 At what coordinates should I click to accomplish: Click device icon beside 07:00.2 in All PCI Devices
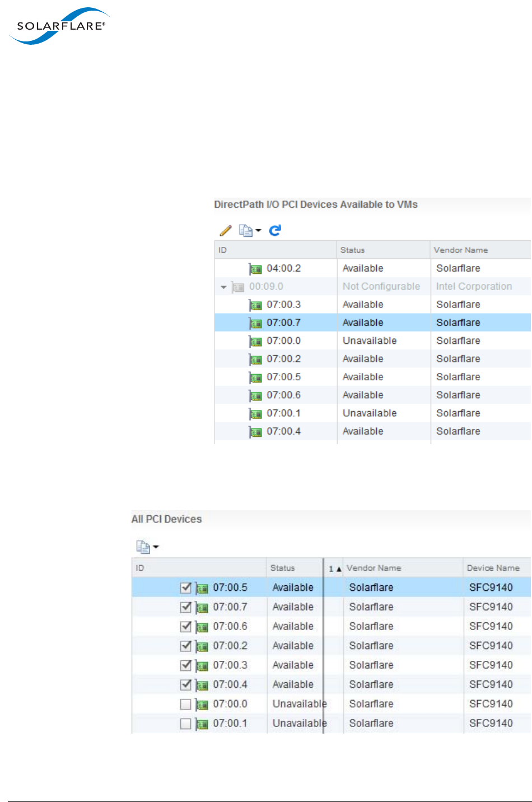click(202, 647)
